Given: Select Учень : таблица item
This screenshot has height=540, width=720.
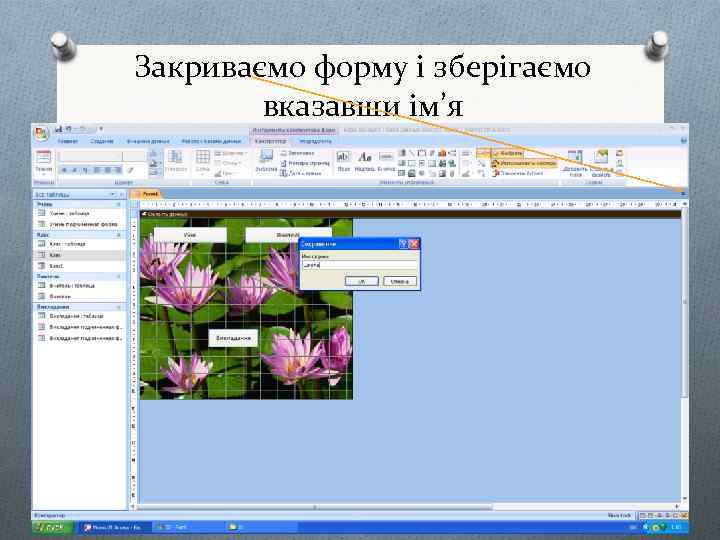Looking at the screenshot, I should (79, 213).
